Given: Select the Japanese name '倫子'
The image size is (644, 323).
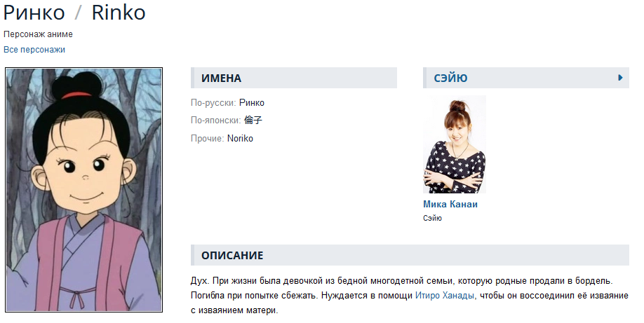Looking at the screenshot, I should click(253, 121).
